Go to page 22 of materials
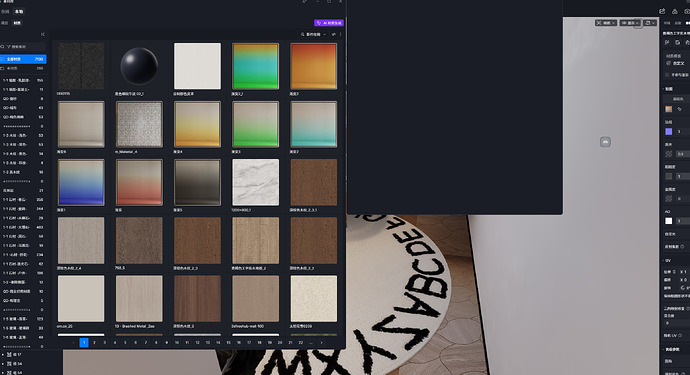The width and height of the screenshot is (690, 375). (x=301, y=342)
